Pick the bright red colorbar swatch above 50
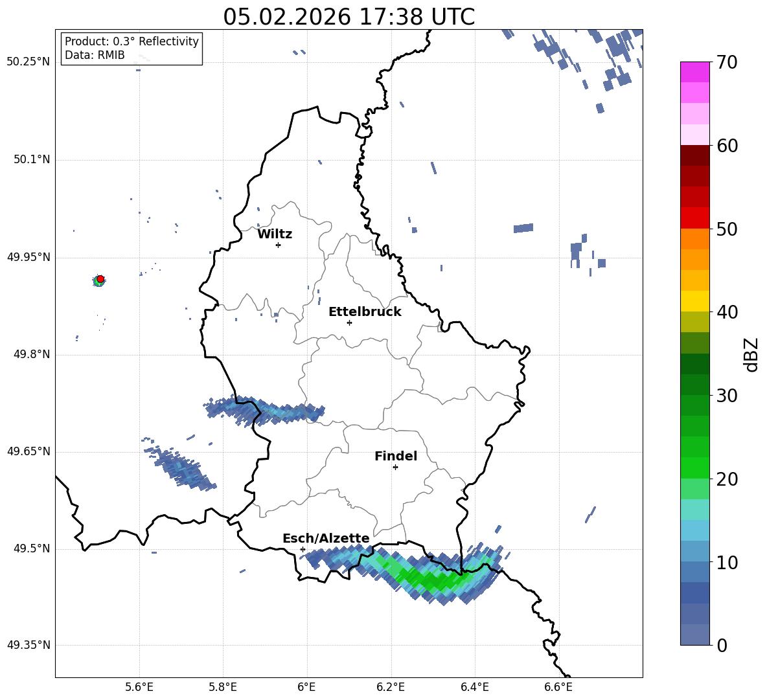The width and height of the screenshot is (767, 700). 694,218
